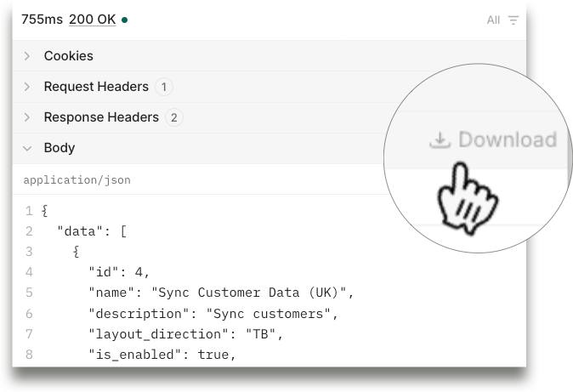Viewport: 573px width, 392px height.
Task: Click the Response Headers count badge
Action: (x=173, y=117)
